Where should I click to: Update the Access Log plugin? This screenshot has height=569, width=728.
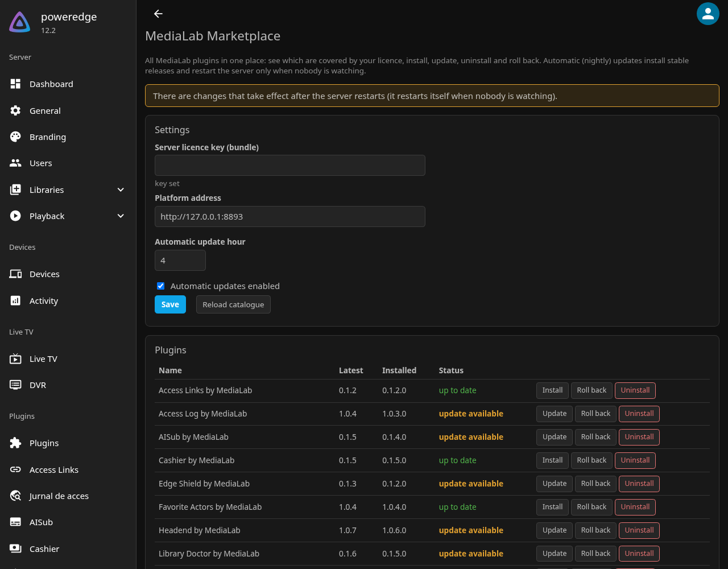coord(555,414)
